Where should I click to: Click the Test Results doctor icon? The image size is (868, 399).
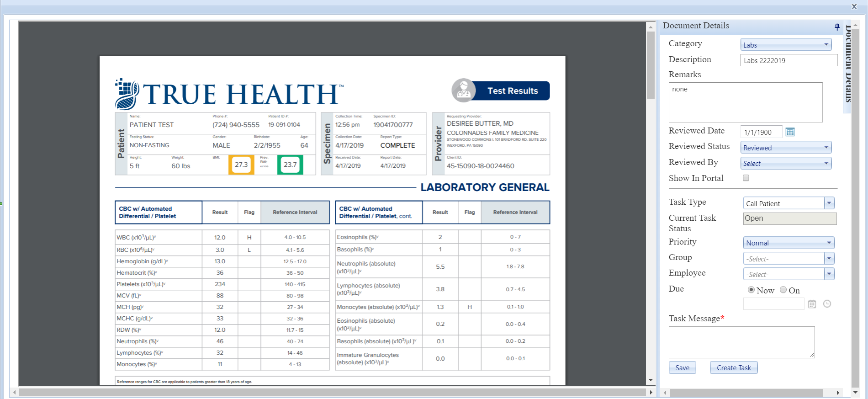click(464, 90)
